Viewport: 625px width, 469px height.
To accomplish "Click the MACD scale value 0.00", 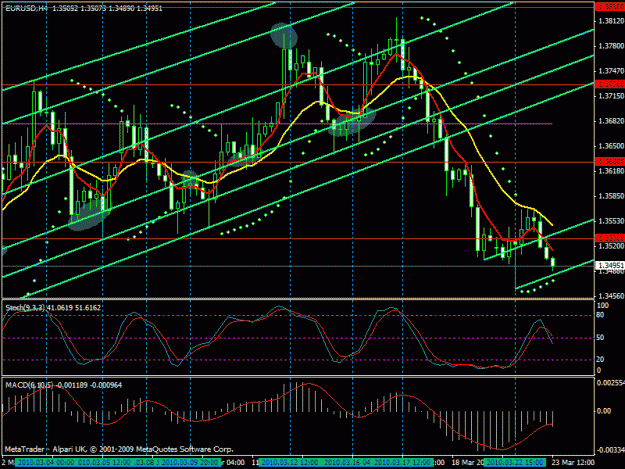I will point(604,410).
